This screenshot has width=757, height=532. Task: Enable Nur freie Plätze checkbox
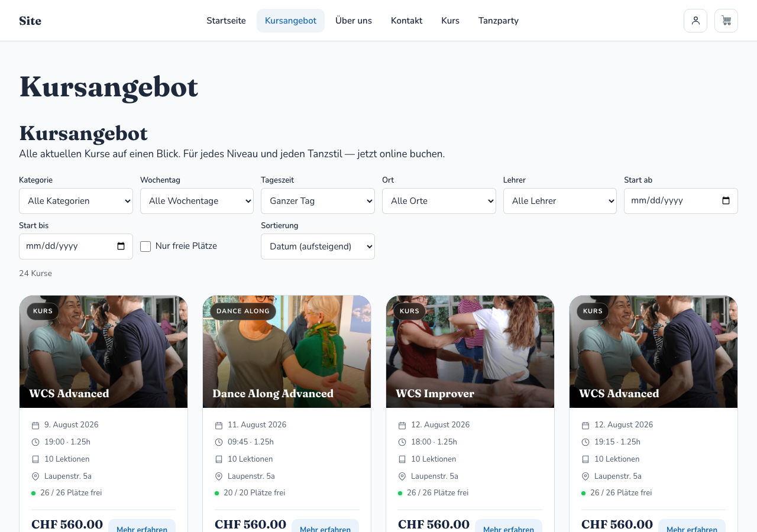145,246
